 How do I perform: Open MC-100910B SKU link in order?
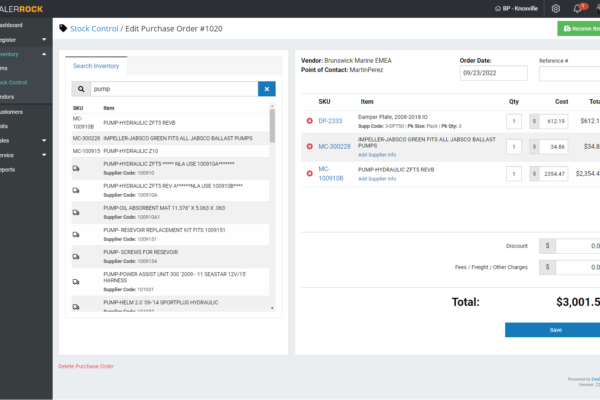tap(331, 173)
